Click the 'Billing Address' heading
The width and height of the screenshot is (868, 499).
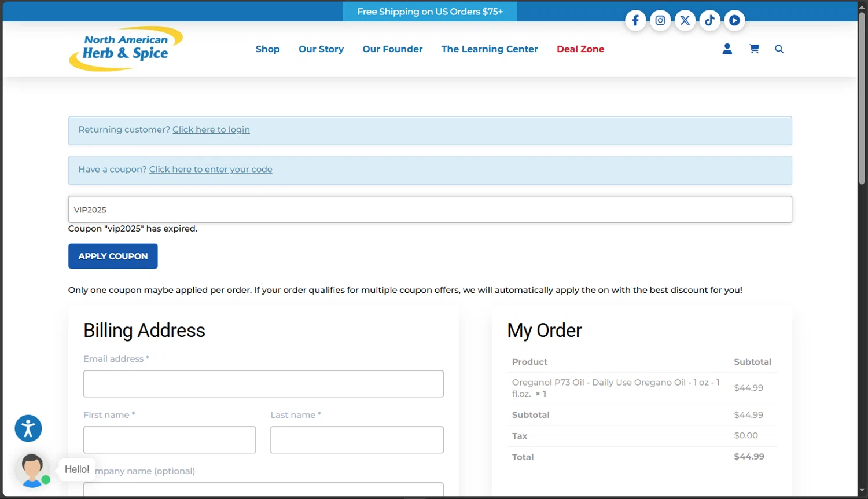pos(144,331)
